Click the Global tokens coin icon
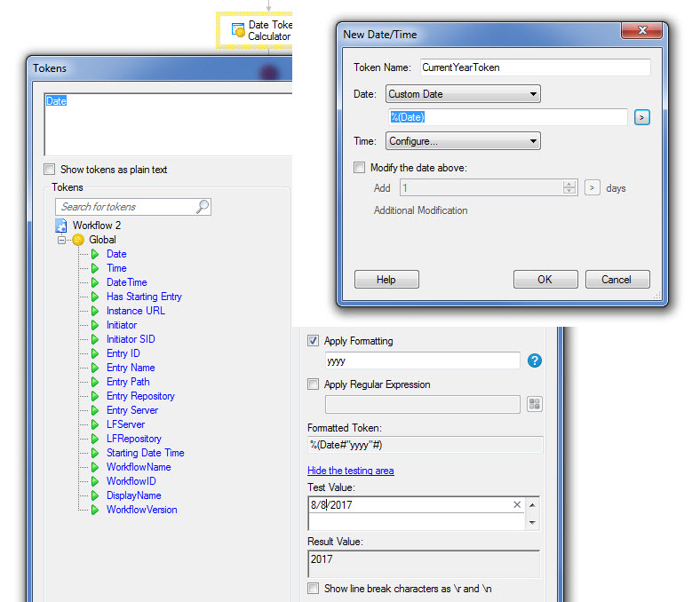This screenshot has height=602, width=700. tap(78, 240)
